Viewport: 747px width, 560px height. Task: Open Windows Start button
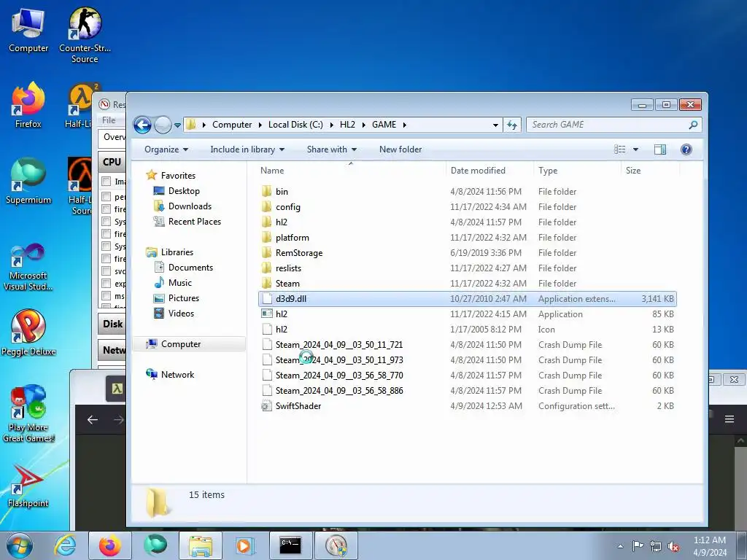tap(20, 545)
